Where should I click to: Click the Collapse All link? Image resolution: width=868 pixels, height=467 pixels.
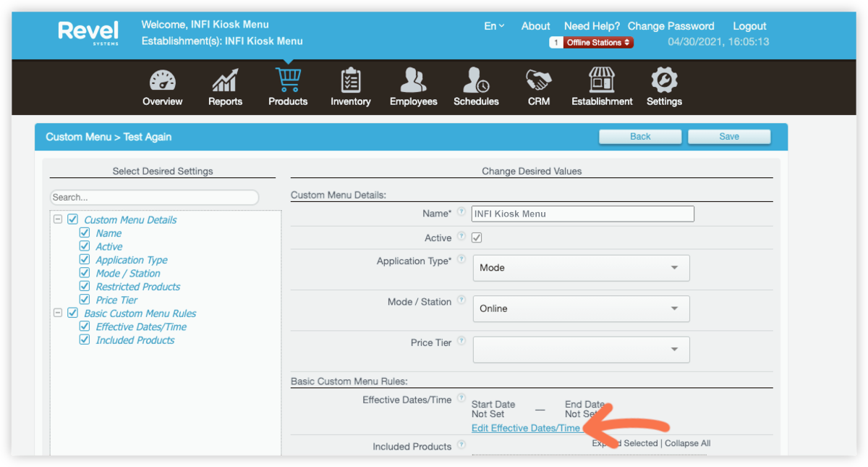tap(686, 443)
